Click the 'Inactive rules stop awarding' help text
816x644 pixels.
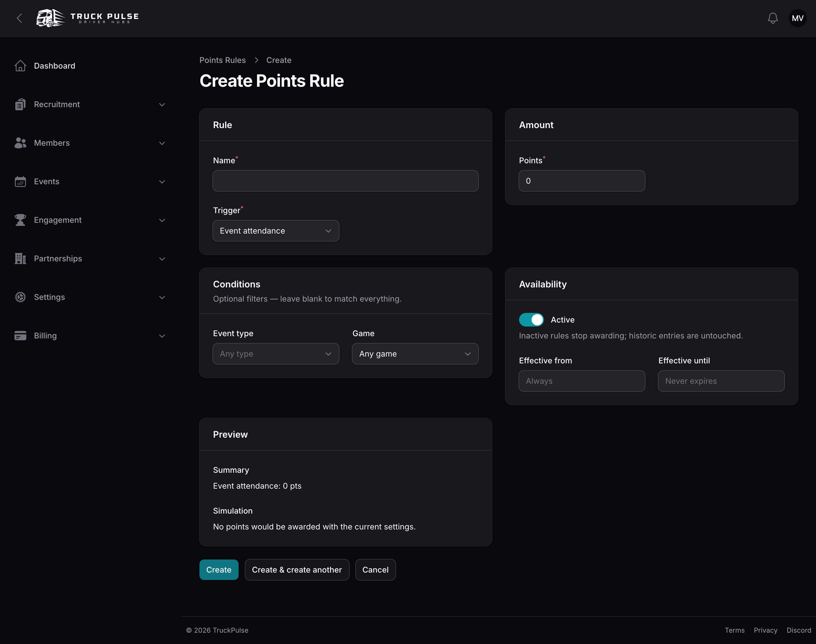631,336
